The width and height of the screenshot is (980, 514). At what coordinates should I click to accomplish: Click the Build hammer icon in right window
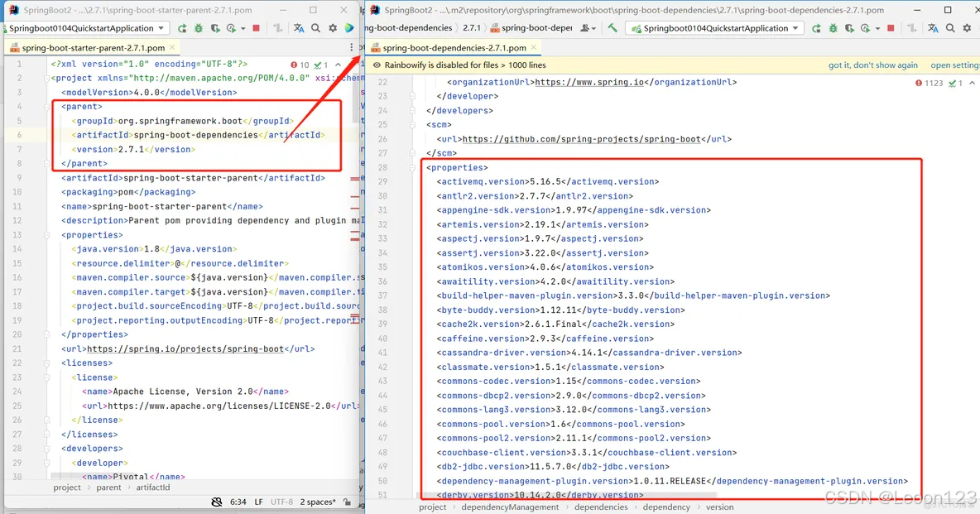coord(612,28)
